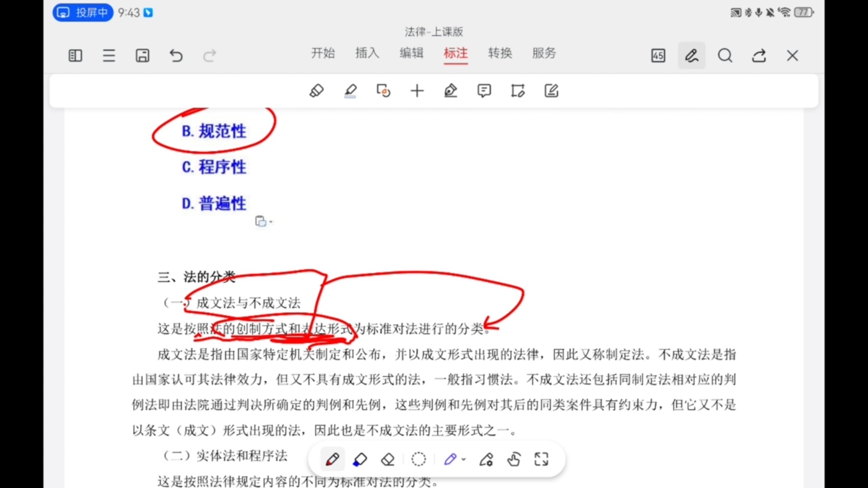Select the blue highlighter color swatch

click(x=360, y=459)
